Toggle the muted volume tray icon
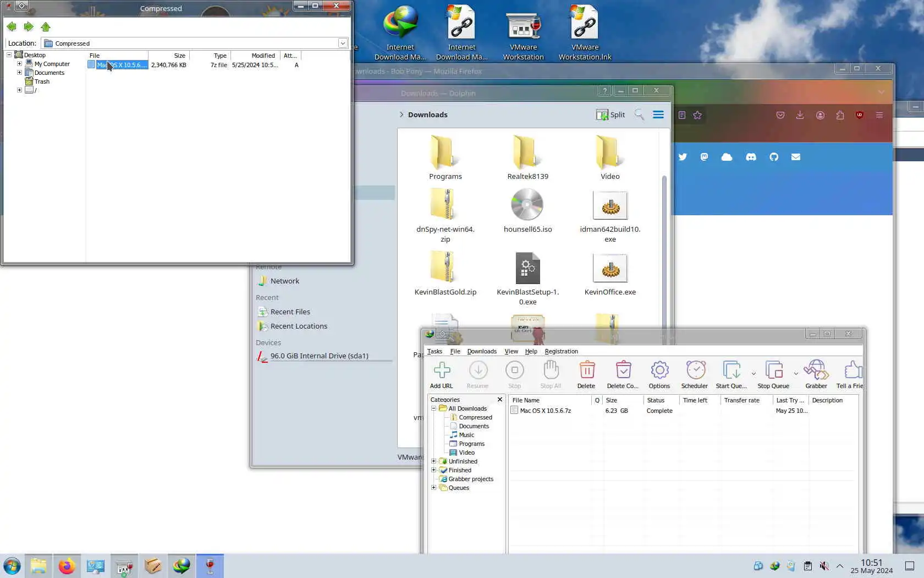This screenshot has height=578, width=924. (824, 566)
